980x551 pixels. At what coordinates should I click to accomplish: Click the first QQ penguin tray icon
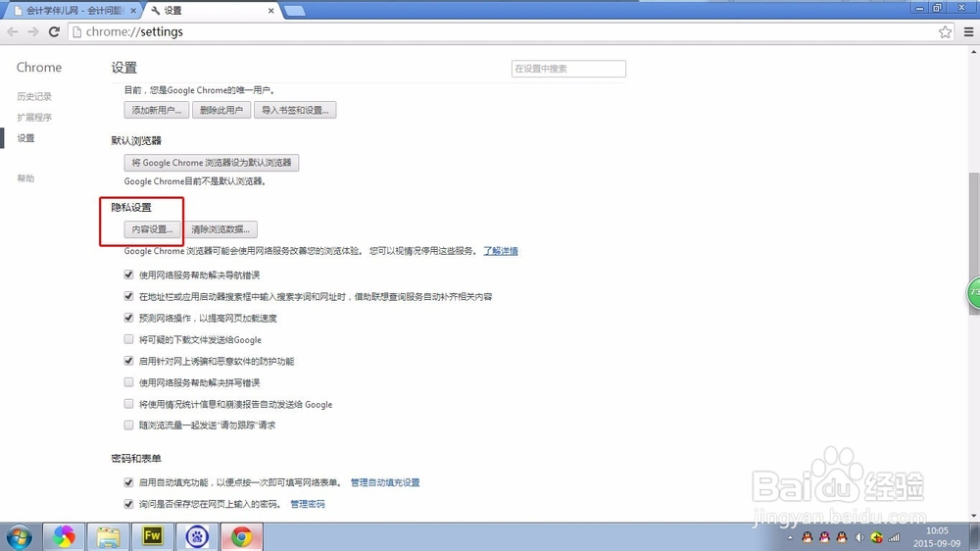(807, 538)
